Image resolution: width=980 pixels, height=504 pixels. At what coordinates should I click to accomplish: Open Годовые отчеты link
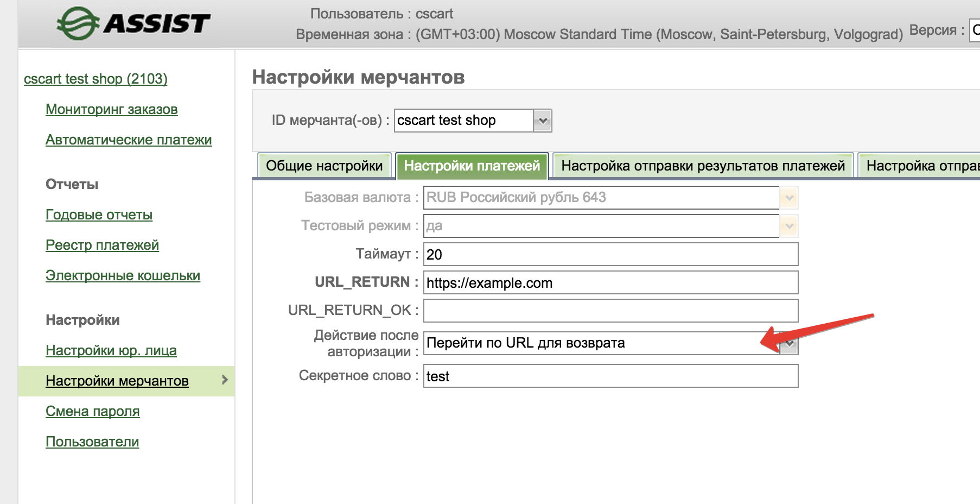tap(99, 215)
